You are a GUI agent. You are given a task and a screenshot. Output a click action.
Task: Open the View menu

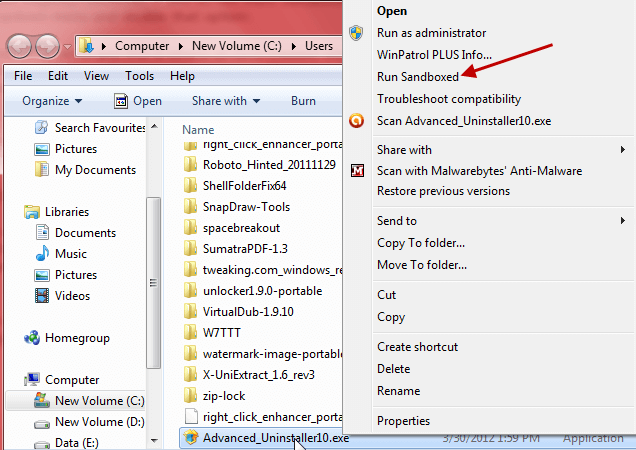(96, 76)
